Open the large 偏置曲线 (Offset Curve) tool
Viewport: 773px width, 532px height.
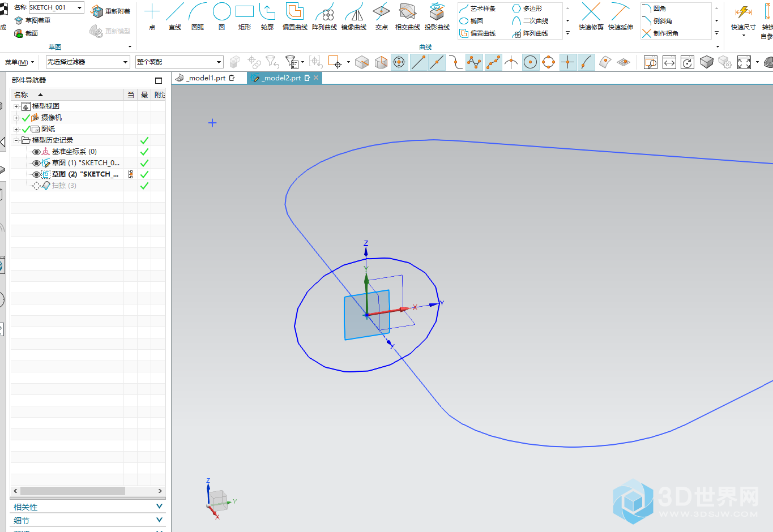tap(294, 16)
